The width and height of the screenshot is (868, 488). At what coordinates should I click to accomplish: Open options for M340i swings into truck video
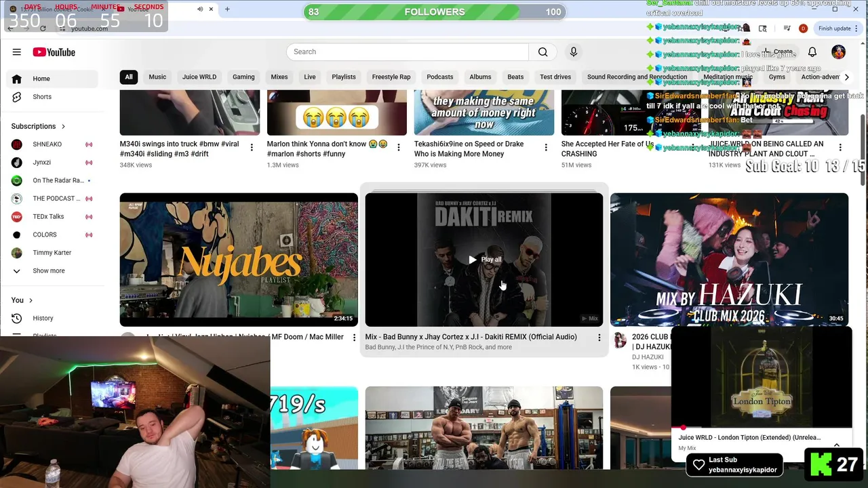click(252, 147)
